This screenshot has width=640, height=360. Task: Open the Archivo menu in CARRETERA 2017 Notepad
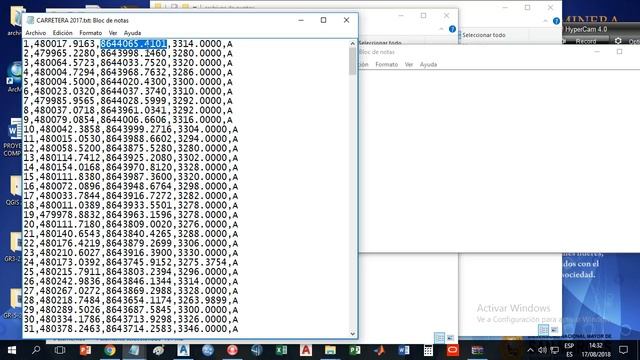pyautogui.click(x=36, y=33)
